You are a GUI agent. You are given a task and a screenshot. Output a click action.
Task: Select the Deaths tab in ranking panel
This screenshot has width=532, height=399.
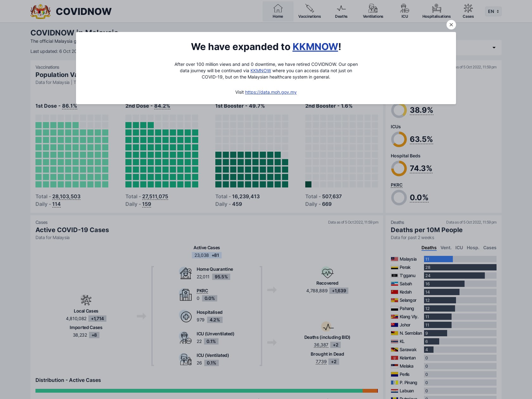pos(429,248)
